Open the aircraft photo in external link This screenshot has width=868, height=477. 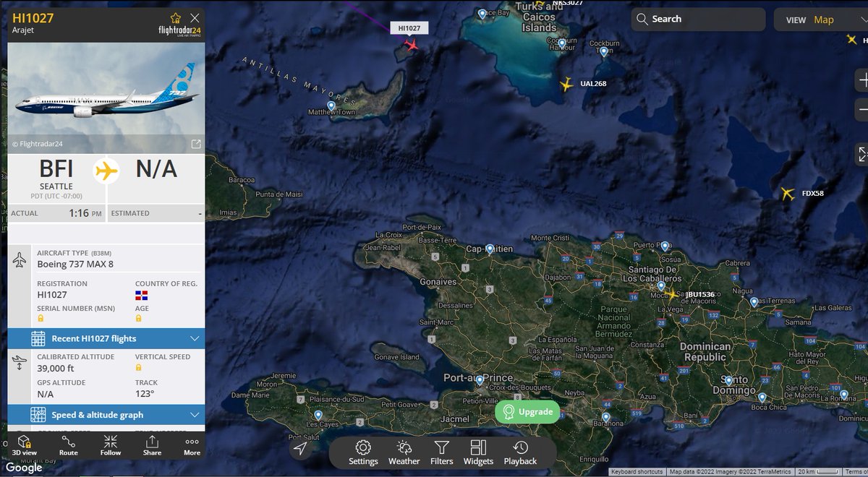[195, 144]
